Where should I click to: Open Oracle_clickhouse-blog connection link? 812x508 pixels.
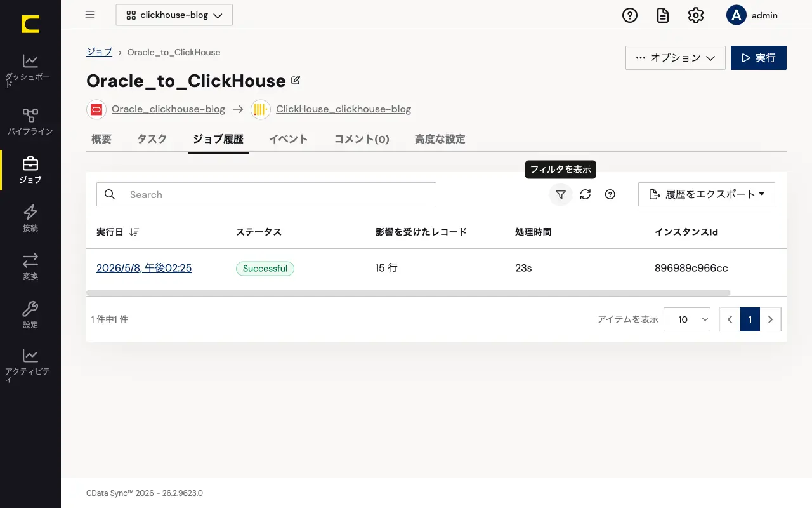168,109
